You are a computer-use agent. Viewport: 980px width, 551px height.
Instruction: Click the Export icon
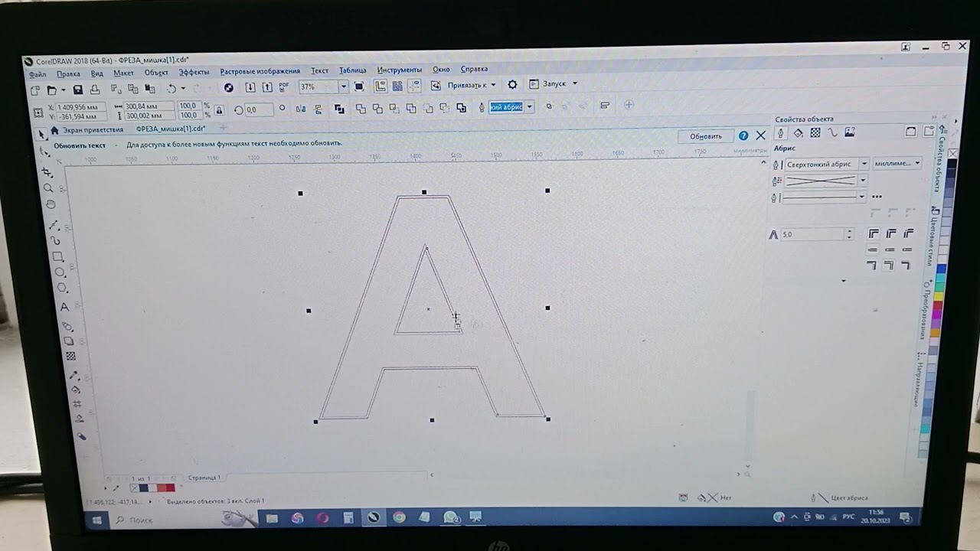(x=267, y=87)
